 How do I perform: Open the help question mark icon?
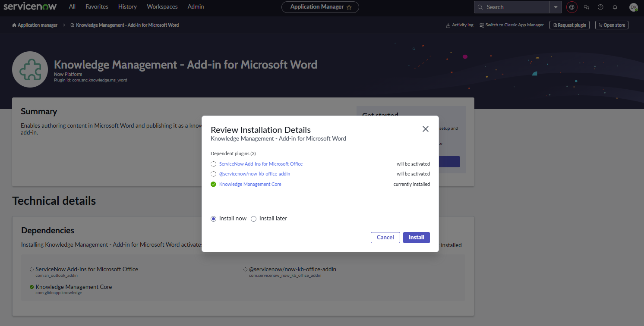(600, 7)
